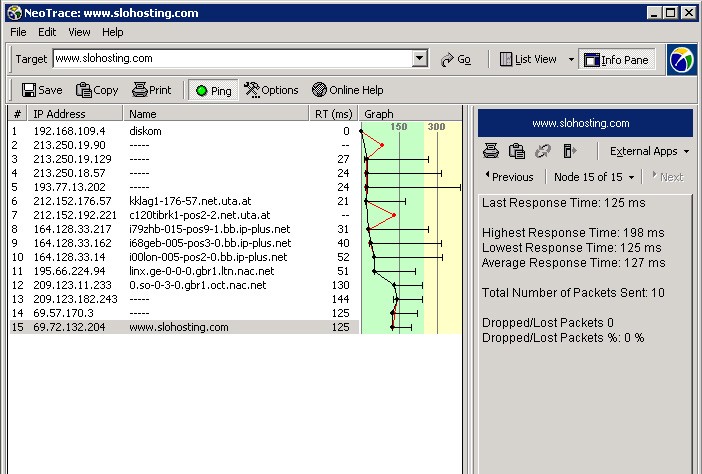This screenshot has height=474, width=702.
Task: Click the Go button
Action: (456, 59)
